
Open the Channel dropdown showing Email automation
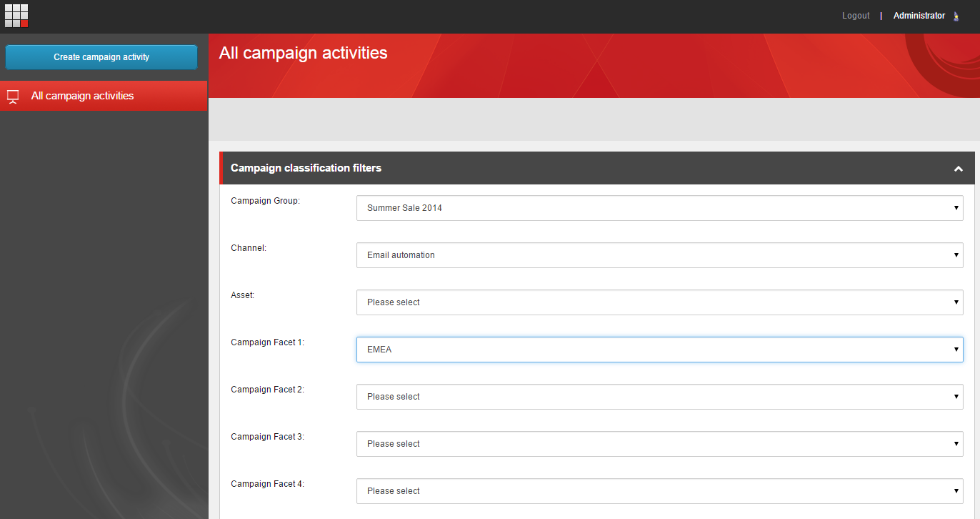click(x=659, y=255)
